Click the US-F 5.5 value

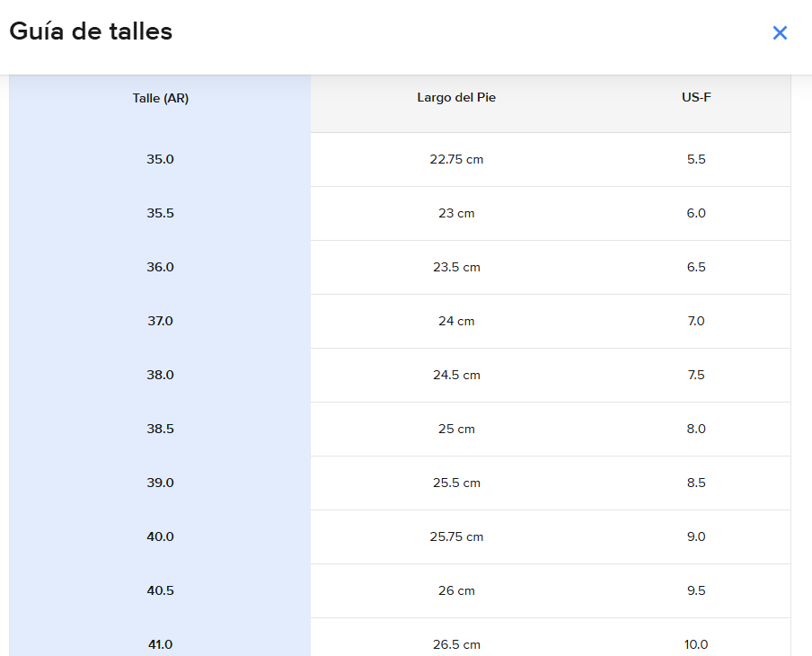pyautogui.click(x=696, y=159)
